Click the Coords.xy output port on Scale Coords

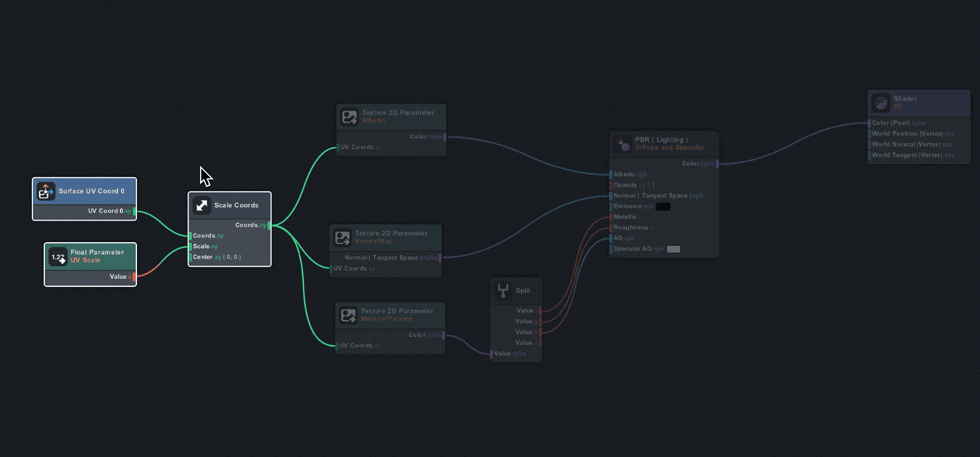pyautogui.click(x=269, y=226)
